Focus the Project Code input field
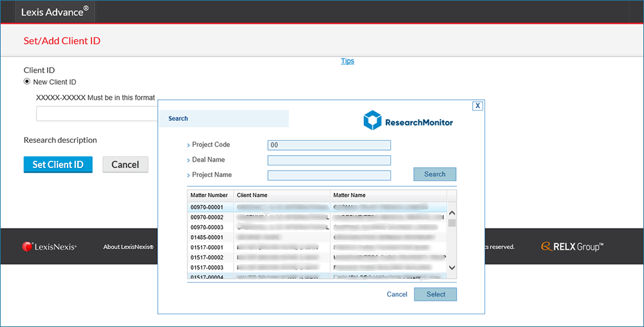The width and height of the screenshot is (644, 327). click(329, 145)
